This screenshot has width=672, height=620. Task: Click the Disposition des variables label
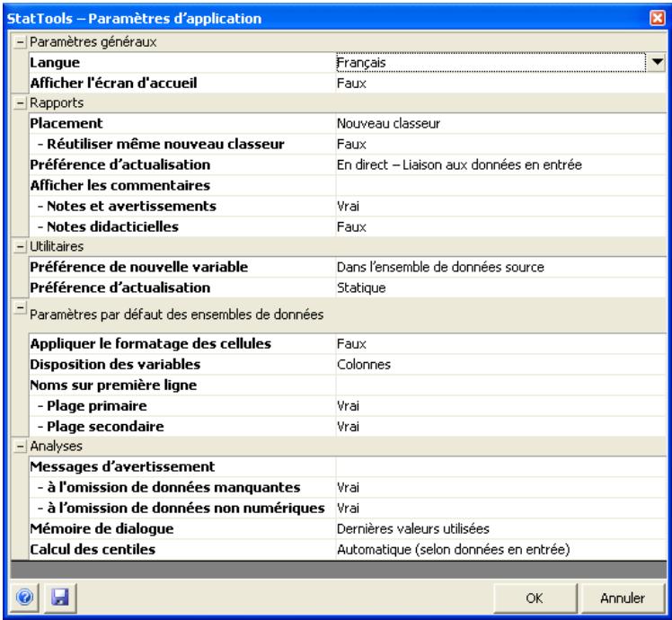point(115,365)
